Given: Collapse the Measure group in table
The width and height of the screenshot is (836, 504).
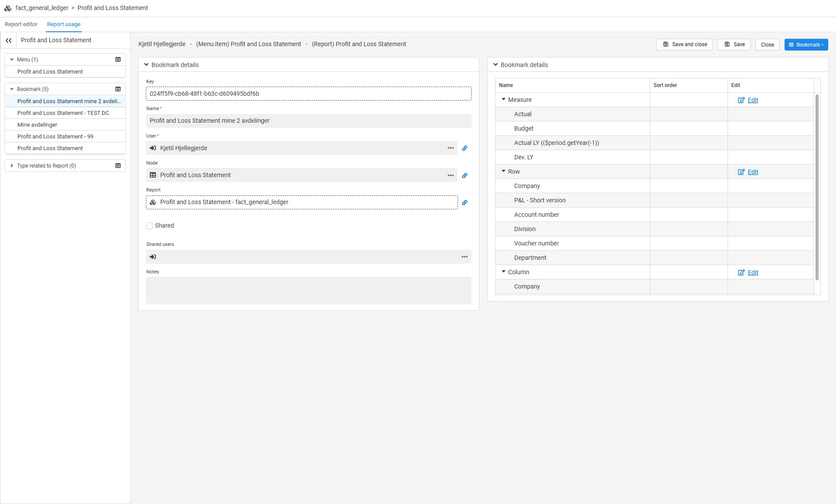Looking at the screenshot, I should [x=504, y=100].
